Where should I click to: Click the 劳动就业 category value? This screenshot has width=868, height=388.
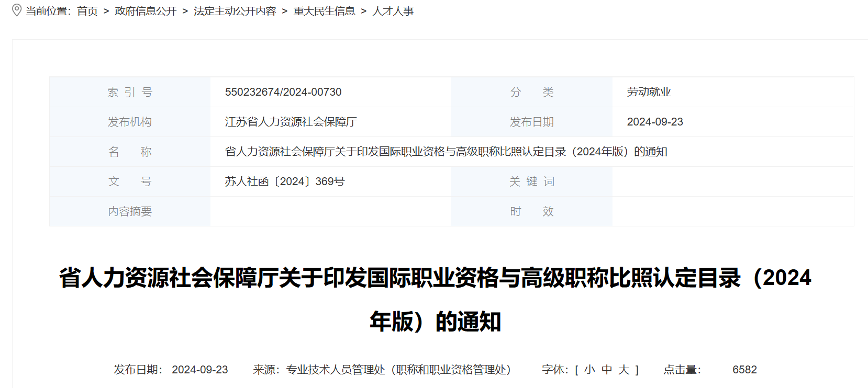649,92
